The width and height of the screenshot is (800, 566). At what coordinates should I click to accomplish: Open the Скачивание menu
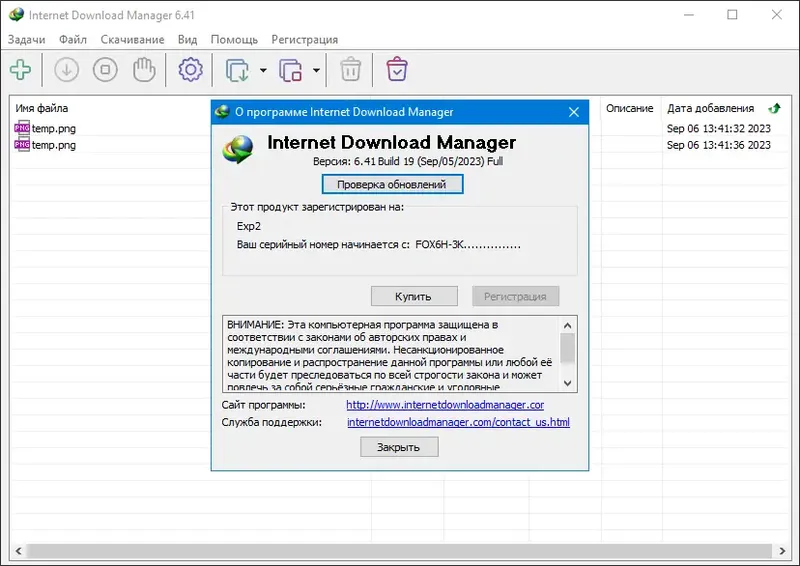click(132, 40)
